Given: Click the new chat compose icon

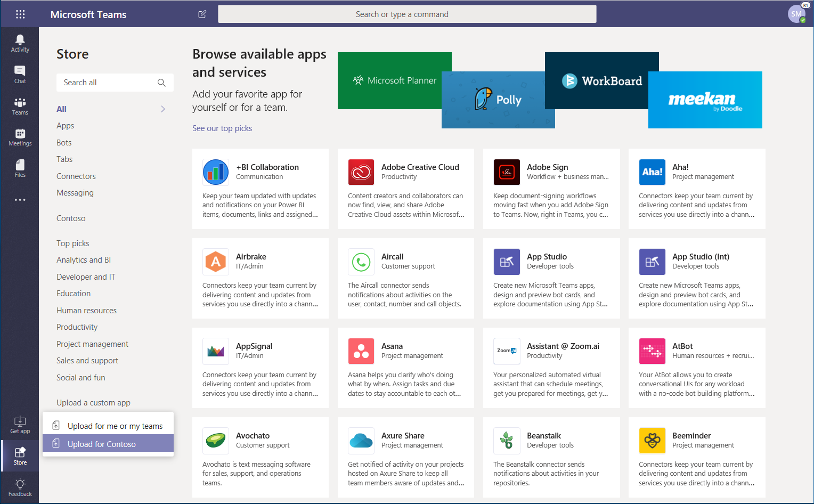Looking at the screenshot, I should click(202, 14).
